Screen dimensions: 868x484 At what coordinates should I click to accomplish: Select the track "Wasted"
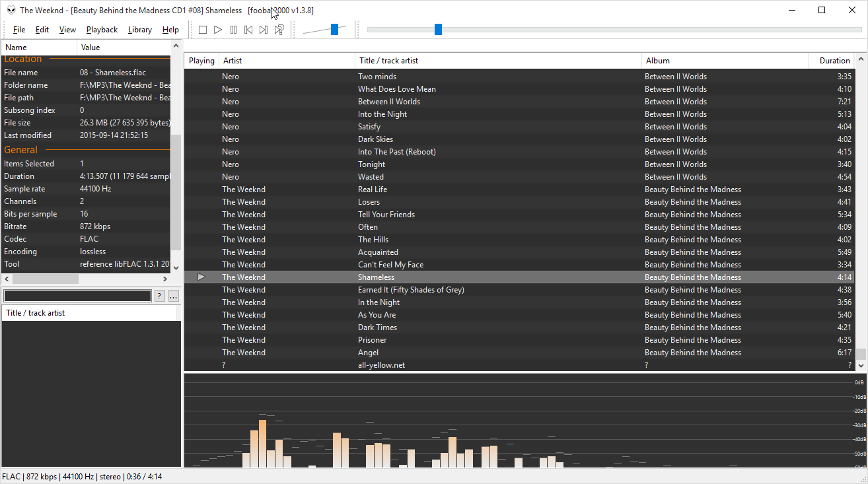coord(519,177)
